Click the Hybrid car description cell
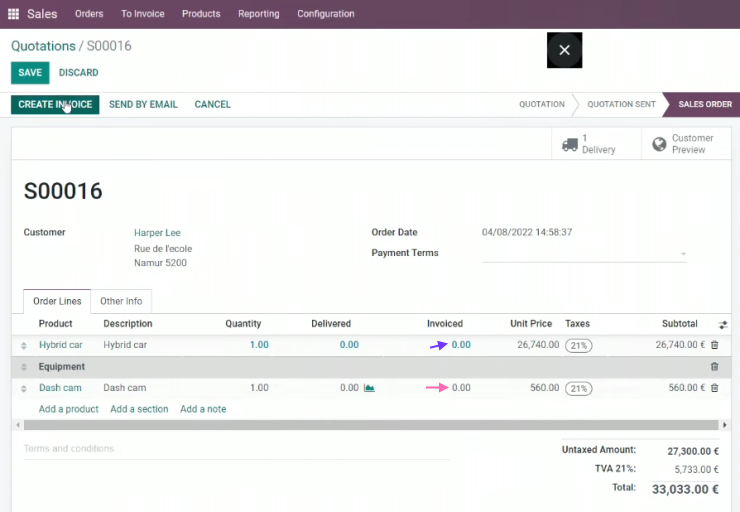 point(125,345)
